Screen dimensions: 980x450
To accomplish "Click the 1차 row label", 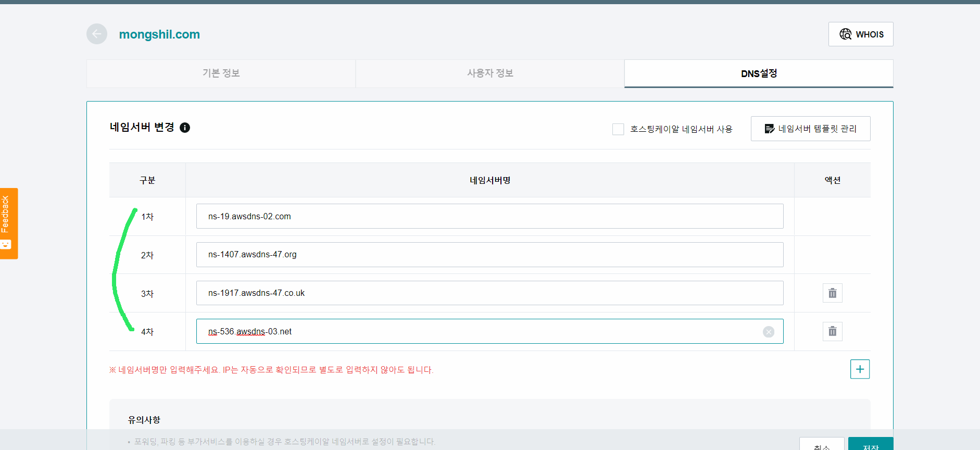I will pyautogui.click(x=147, y=217).
